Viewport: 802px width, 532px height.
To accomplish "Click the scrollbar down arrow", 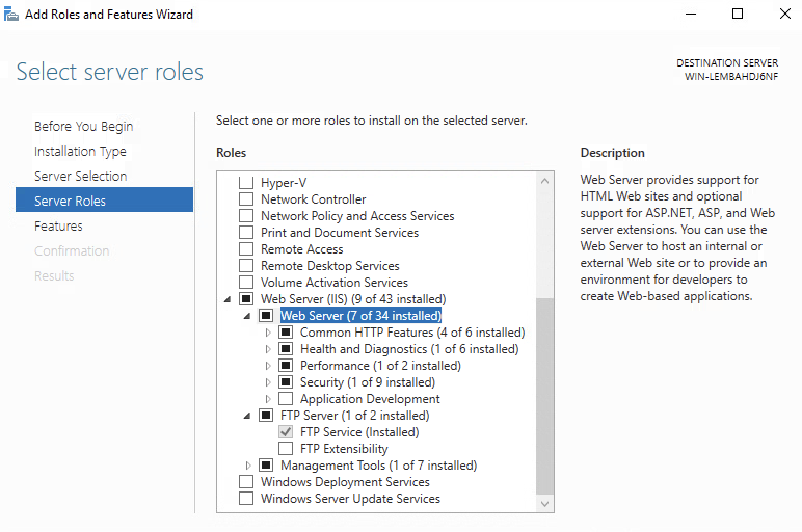I will coord(544,503).
